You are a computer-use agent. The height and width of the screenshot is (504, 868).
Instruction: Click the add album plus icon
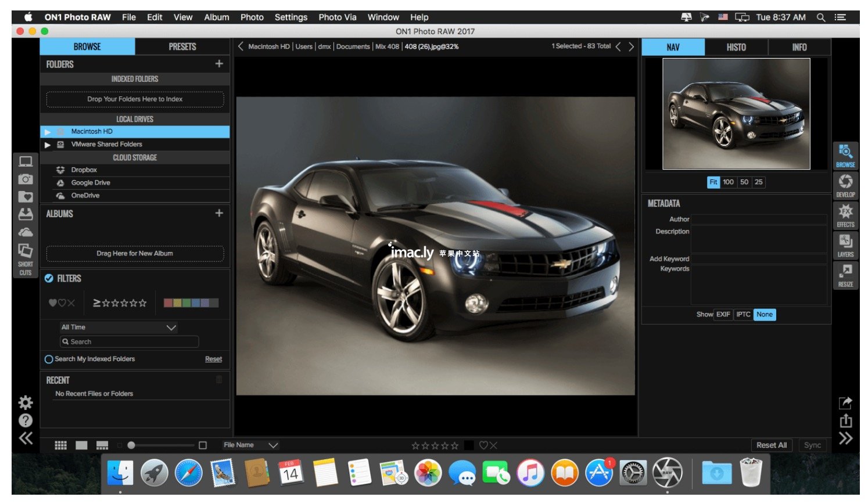(219, 213)
